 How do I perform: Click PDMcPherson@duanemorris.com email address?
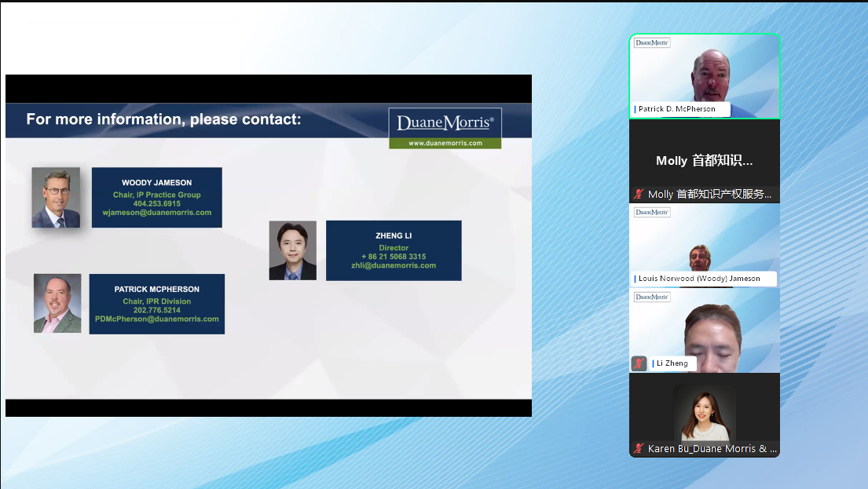coord(156,319)
